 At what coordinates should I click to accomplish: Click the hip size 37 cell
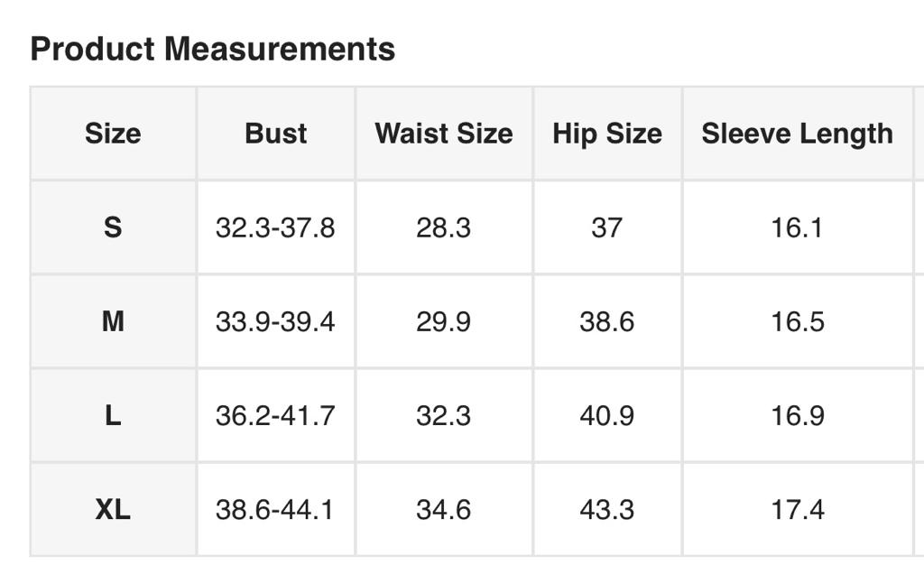point(606,227)
